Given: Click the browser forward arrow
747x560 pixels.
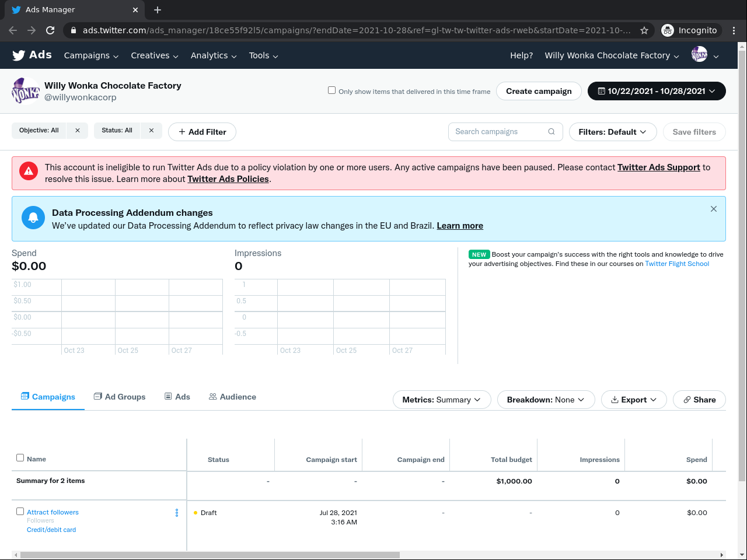Looking at the screenshot, I should click(32, 30).
